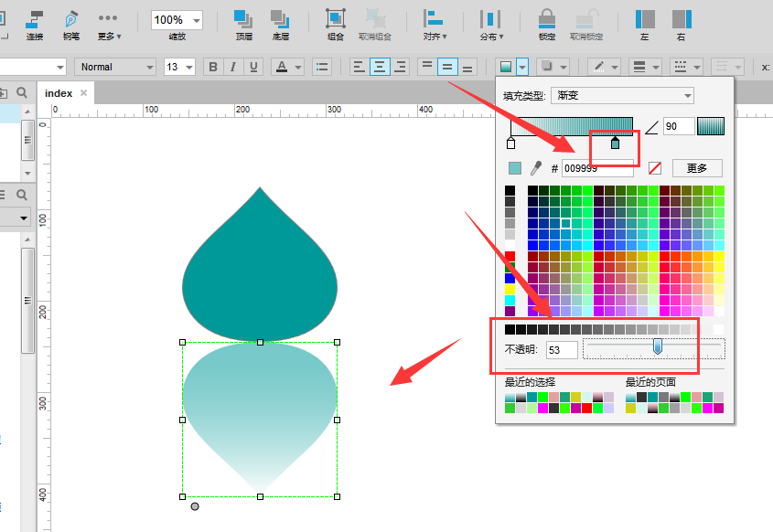Viewport: 773px width, 532px height.
Task: Click the grey rotation handle below shape
Action: (x=195, y=506)
